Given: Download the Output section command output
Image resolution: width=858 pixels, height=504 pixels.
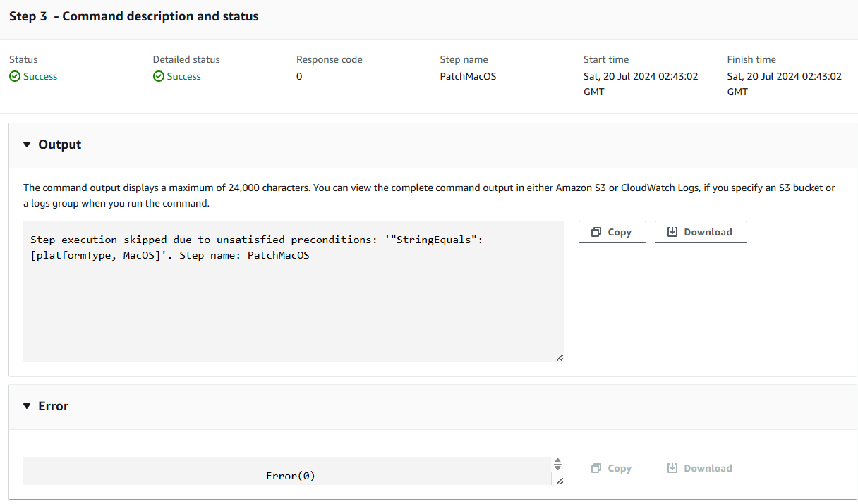Looking at the screenshot, I should (700, 232).
